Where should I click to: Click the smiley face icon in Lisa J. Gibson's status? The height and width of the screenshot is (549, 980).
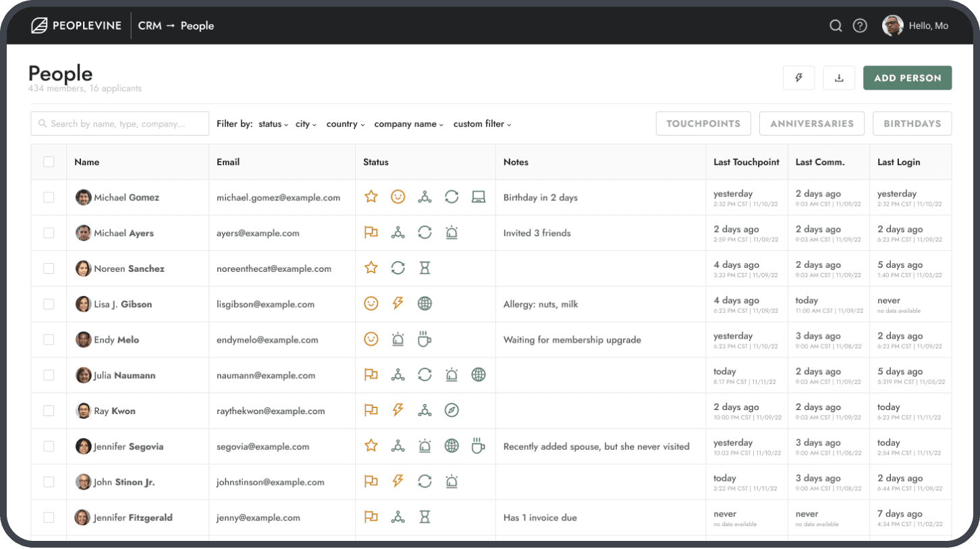(371, 304)
